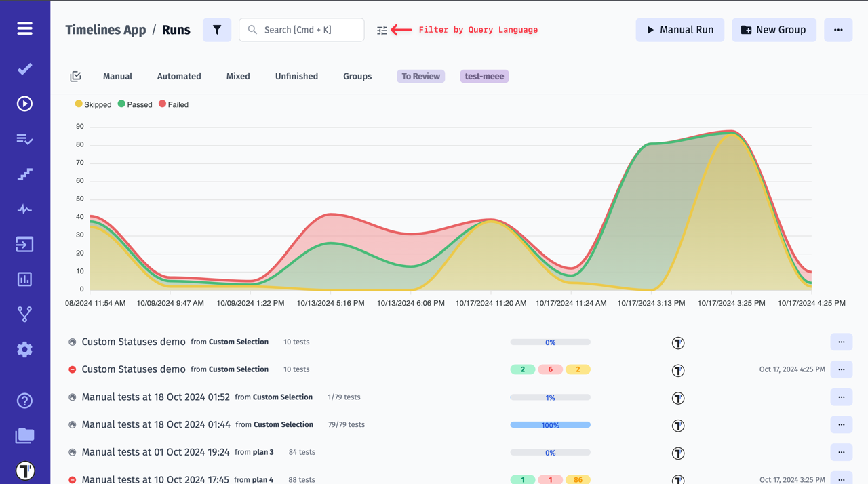Toggle the multi-select checkbox icon beside Manual tab

(x=75, y=77)
